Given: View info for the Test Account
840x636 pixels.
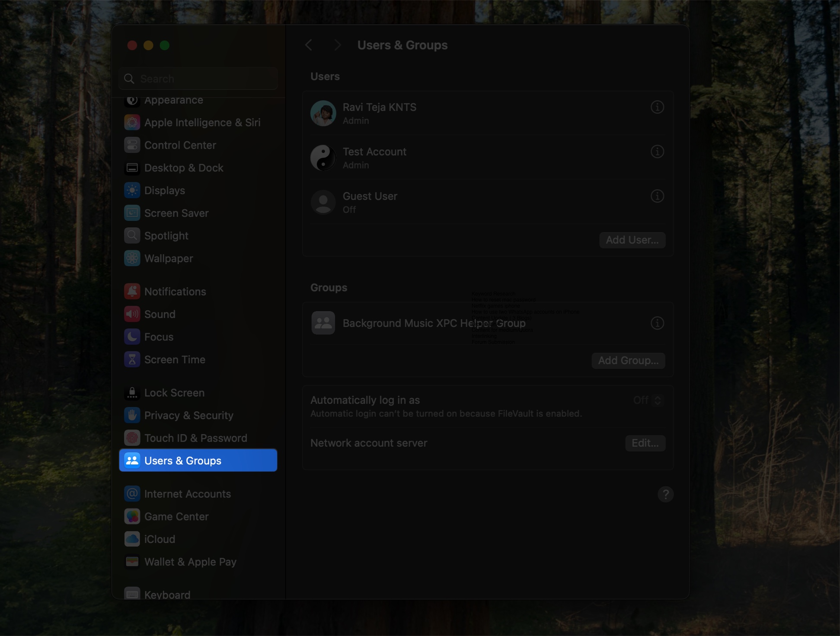Looking at the screenshot, I should 657,152.
